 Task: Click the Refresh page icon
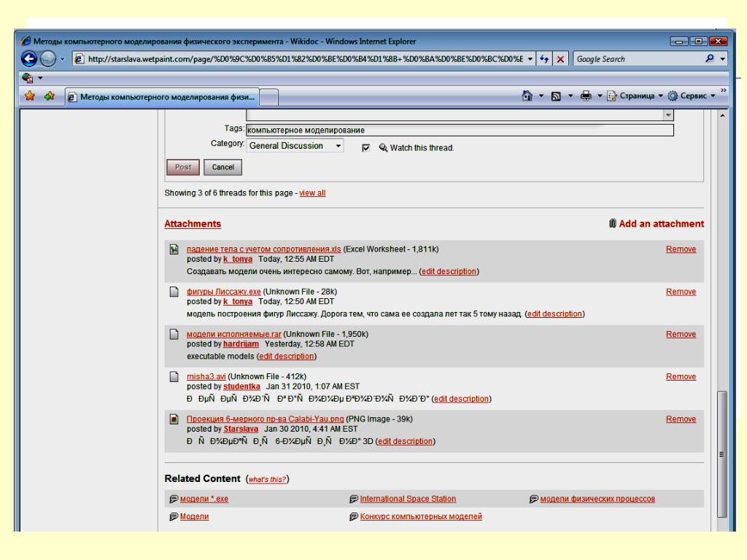(546, 58)
